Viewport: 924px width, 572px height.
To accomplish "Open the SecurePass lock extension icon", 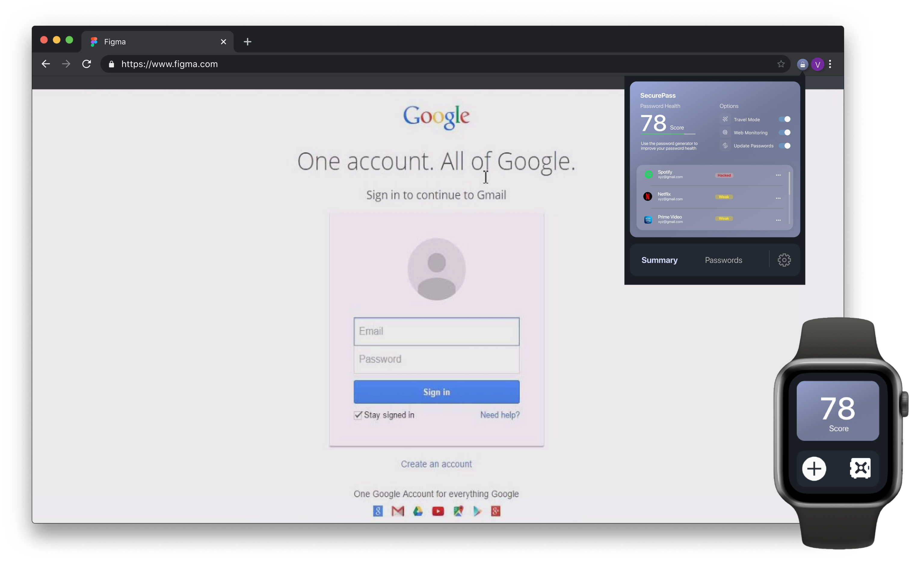I will point(802,64).
